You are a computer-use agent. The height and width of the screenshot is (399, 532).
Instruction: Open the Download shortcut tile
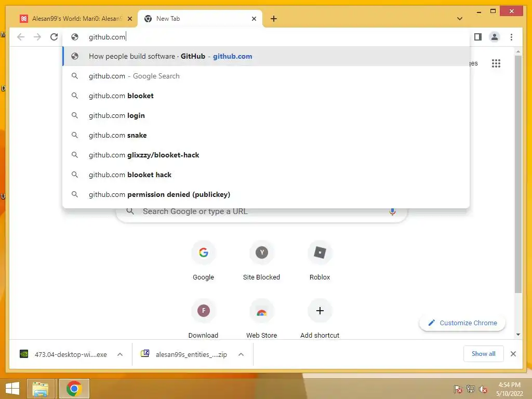tap(203, 319)
